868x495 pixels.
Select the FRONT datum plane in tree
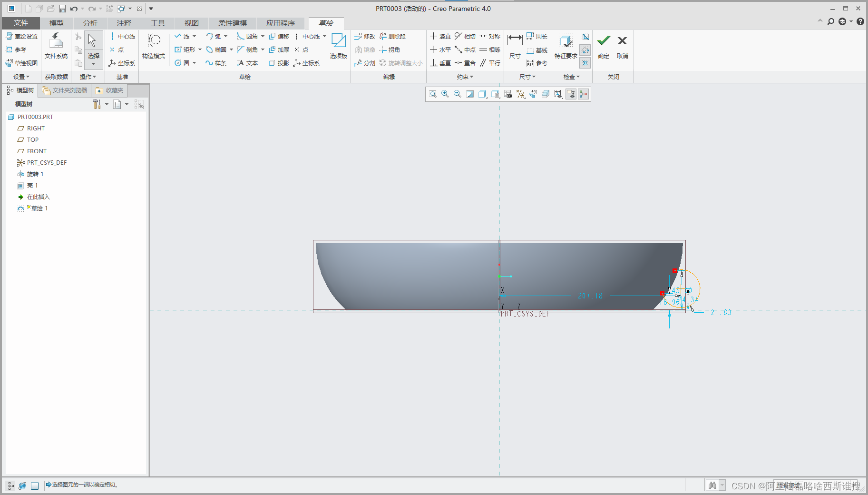tap(32, 151)
